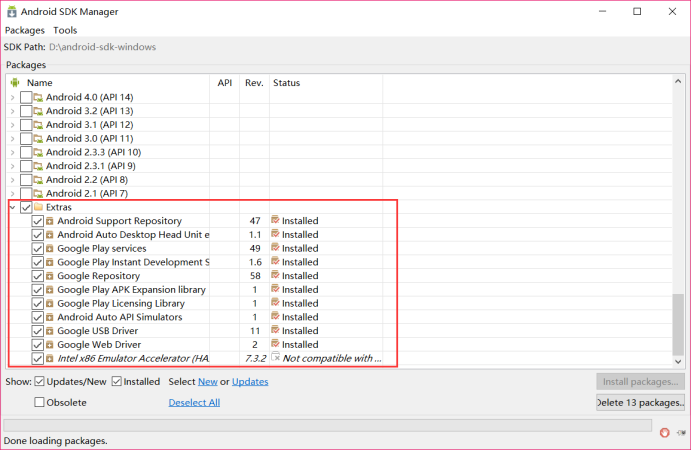Screen dimensions: 692x451
Task: Click the installed status icon for Google USB Driver
Action: pyautogui.click(x=275, y=330)
